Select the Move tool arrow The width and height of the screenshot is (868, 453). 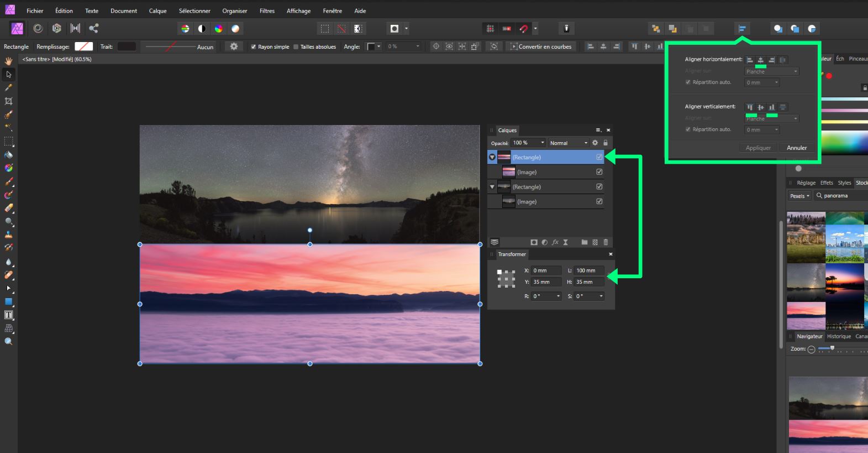(x=8, y=74)
